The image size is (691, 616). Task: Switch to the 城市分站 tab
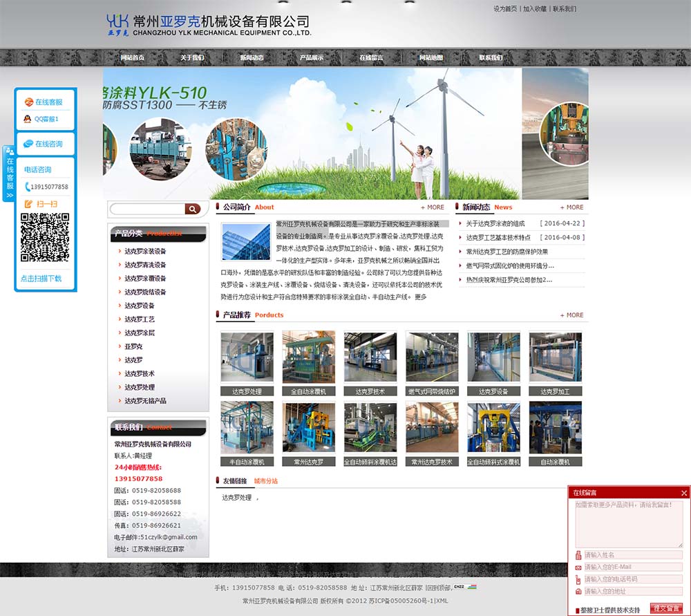(266, 481)
